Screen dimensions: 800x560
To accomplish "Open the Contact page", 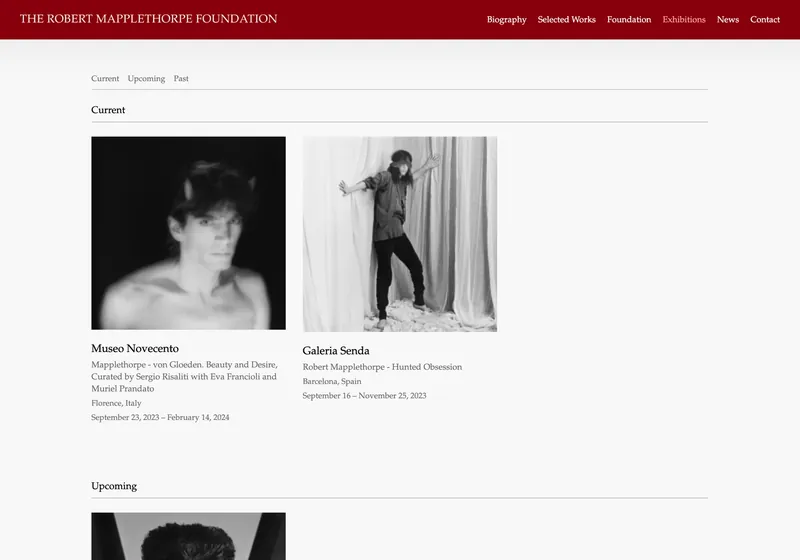I will pyautogui.click(x=765, y=19).
